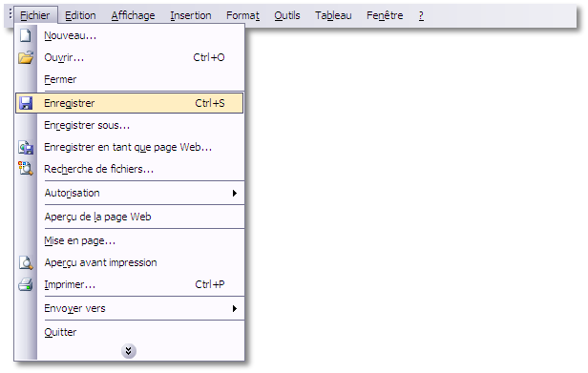
Task: Select Aperçu de la page Web
Action: tap(130, 217)
